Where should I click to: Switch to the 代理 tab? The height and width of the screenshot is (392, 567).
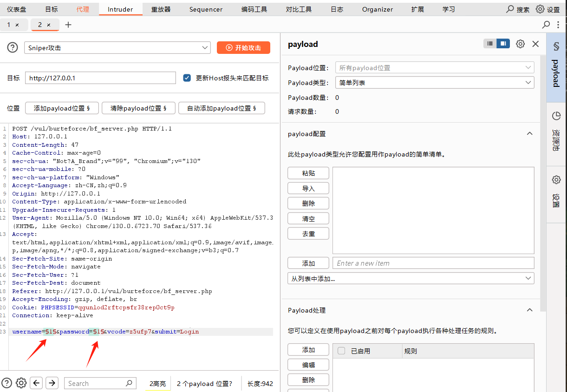pyautogui.click(x=83, y=9)
